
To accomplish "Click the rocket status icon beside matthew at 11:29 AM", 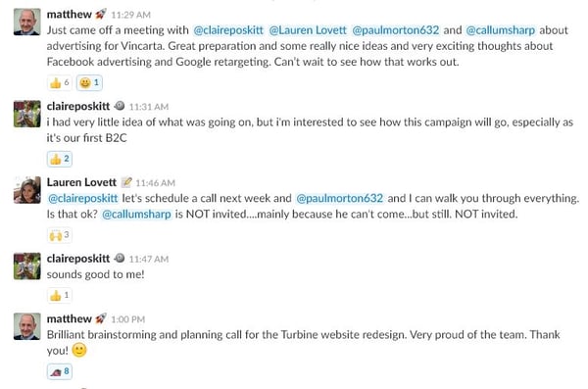I will [101, 15].
